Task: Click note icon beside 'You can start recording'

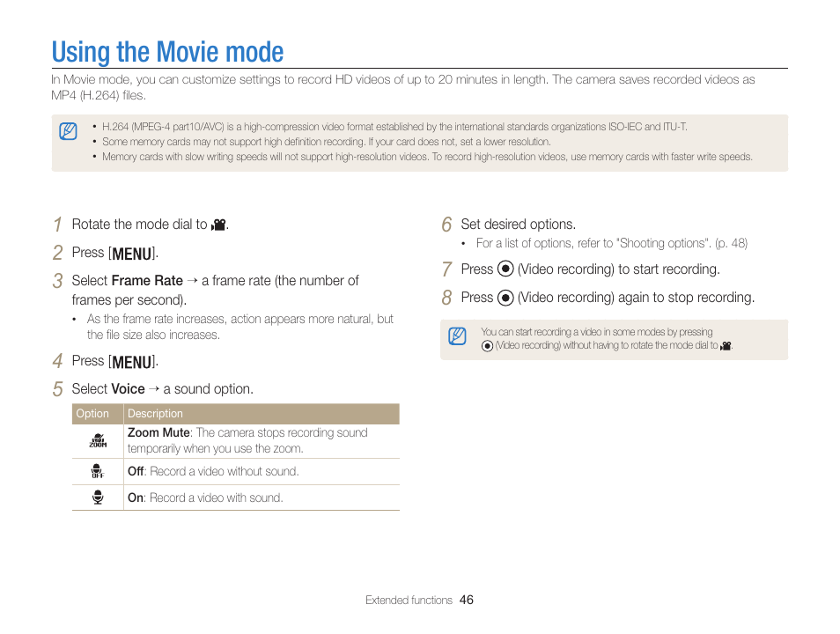Action: click(457, 336)
